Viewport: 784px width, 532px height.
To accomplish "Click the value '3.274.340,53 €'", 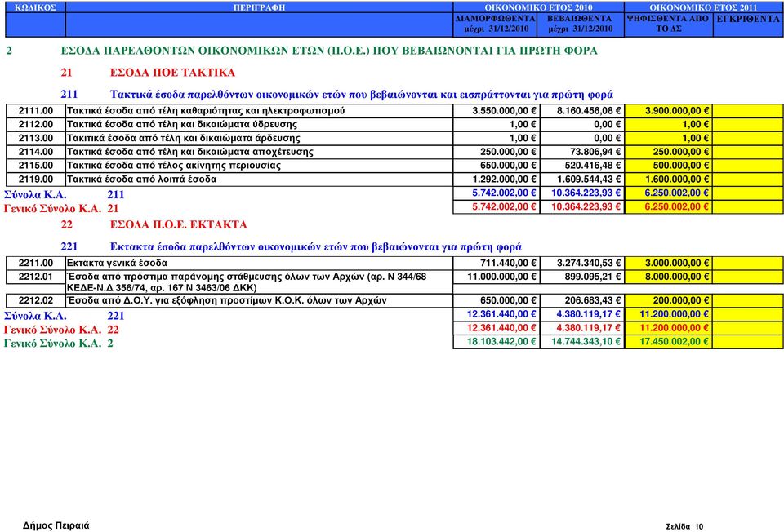I will (589, 264).
